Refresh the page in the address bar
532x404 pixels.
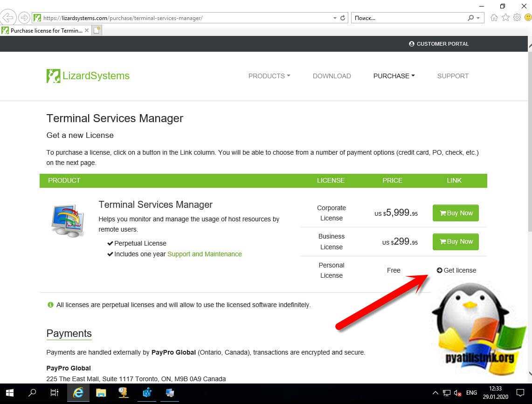(343, 18)
